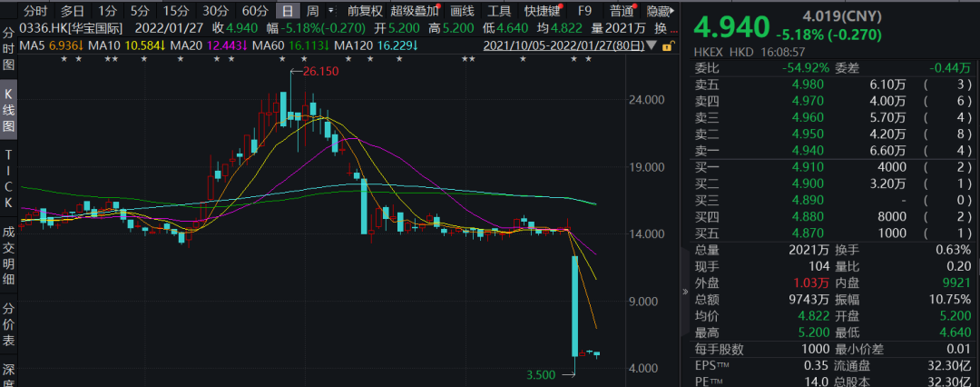980x387 pixels.
Task: Select the 卖一 4.940 ask row
Action: coord(834,150)
